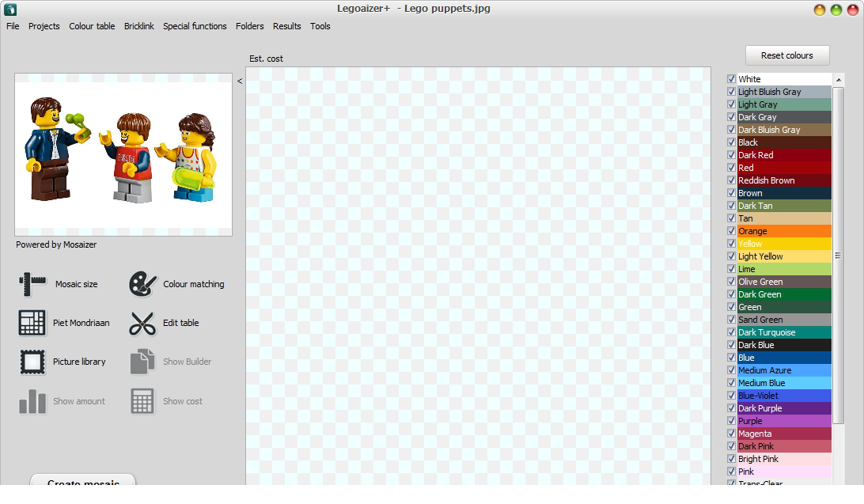Viewport: 864px width, 504px height.
Task: Open the Tools menu
Action: point(320,26)
